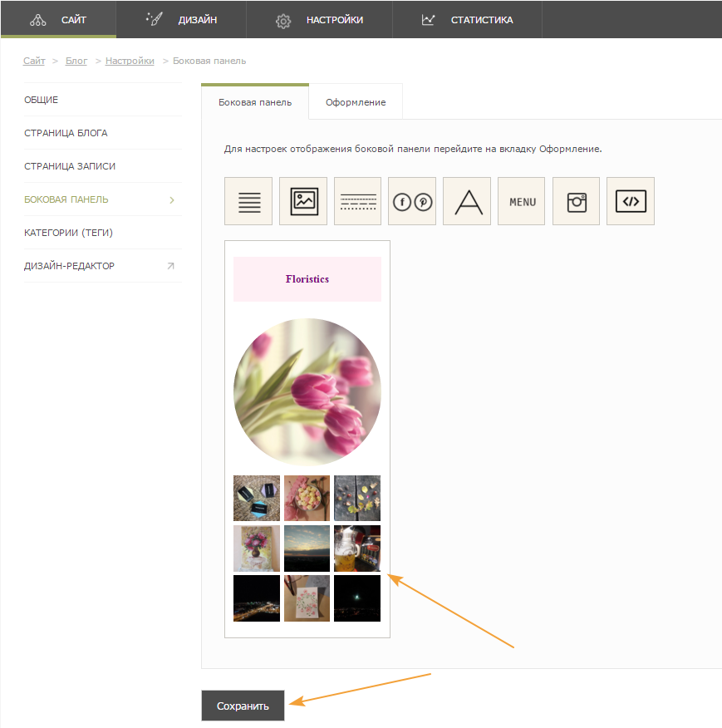Open СТРАНИЦА БЛОГА settings
This screenshot has width=722, height=728.
pyautogui.click(x=103, y=133)
